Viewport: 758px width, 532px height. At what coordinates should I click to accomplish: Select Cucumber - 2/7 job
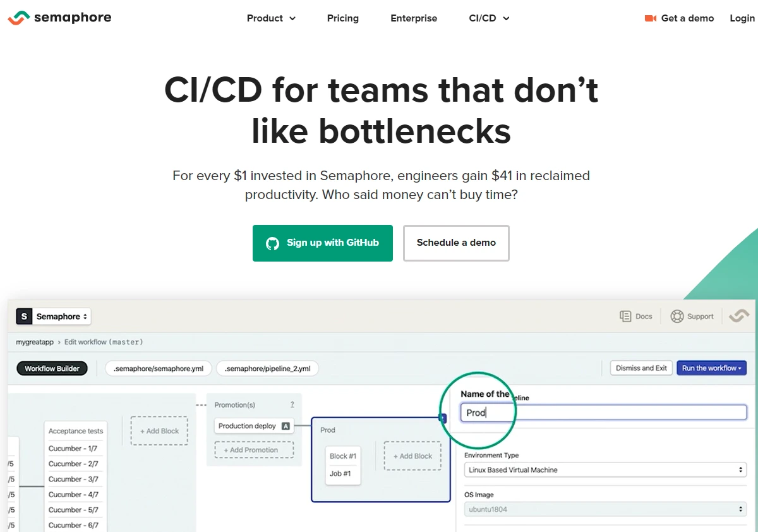click(73, 464)
